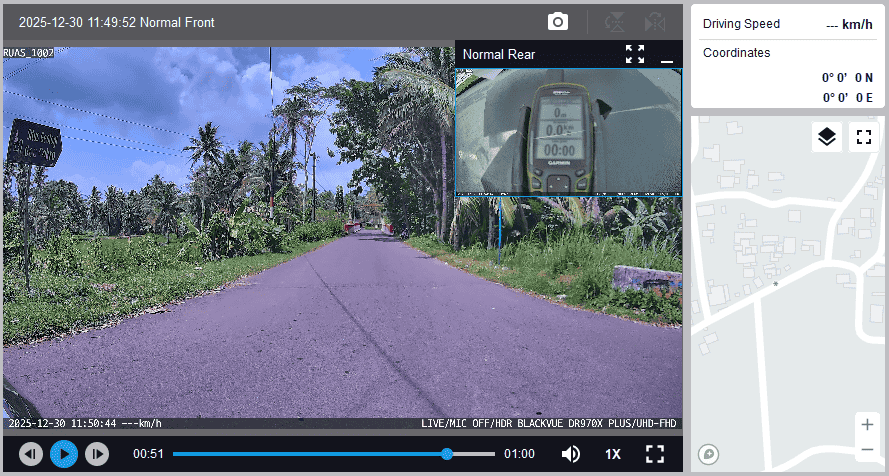This screenshot has height=476, width=889.
Task: Capture a snapshot with the camera icon
Action: click(557, 22)
